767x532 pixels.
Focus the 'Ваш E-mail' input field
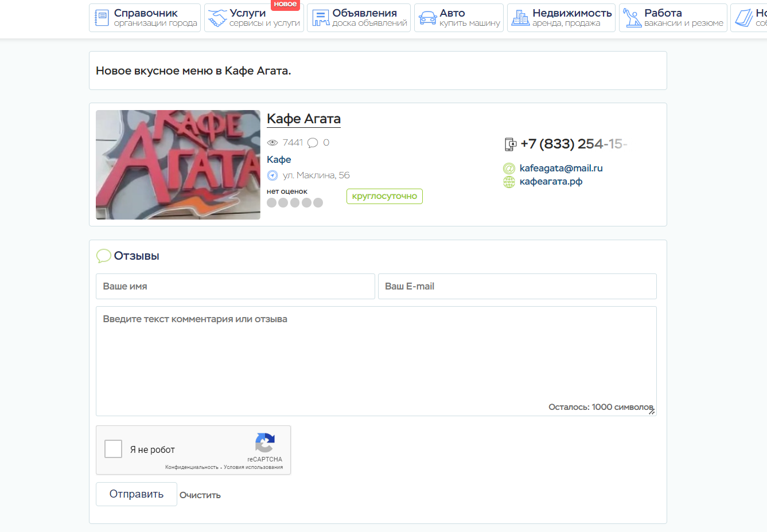517,286
